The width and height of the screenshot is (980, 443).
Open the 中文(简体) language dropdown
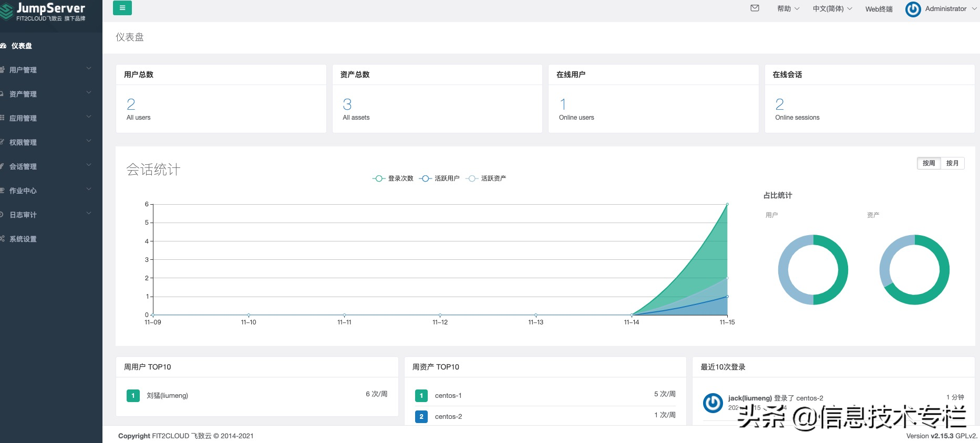pyautogui.click(x=832, y=8)
